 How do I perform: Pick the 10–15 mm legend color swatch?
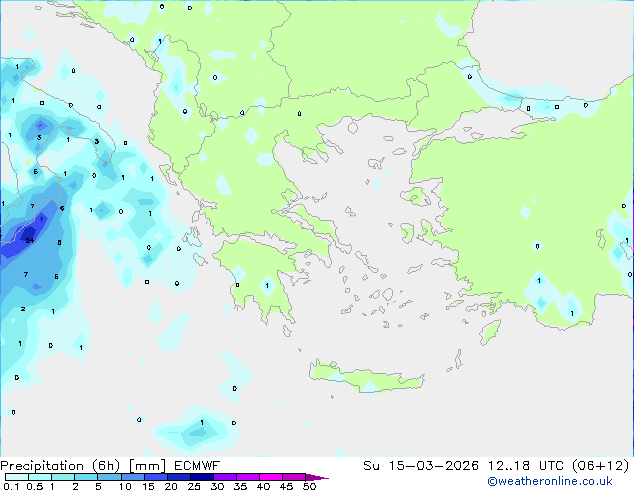[x=132, y=477]
